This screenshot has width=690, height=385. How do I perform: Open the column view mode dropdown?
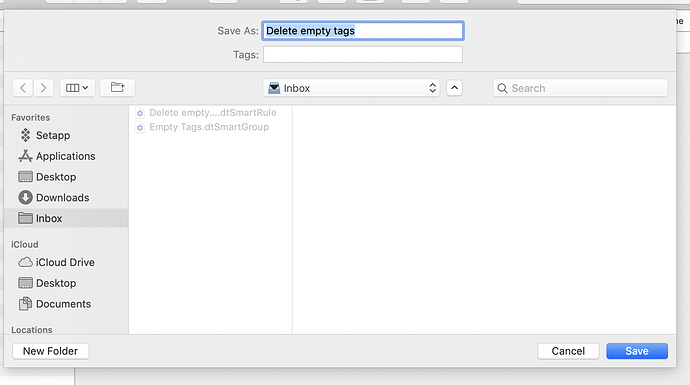pos(77,88)
